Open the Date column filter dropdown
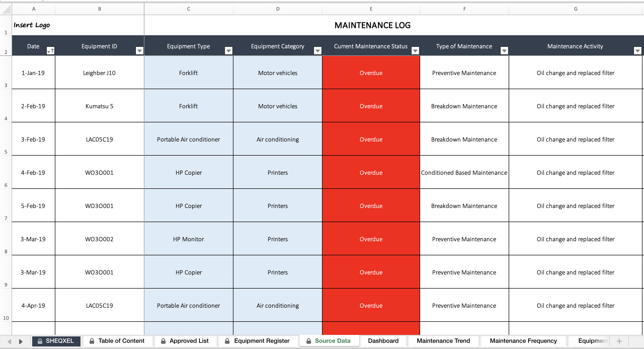This screenshot has height=349, width=644. click(x=50, y=51)
